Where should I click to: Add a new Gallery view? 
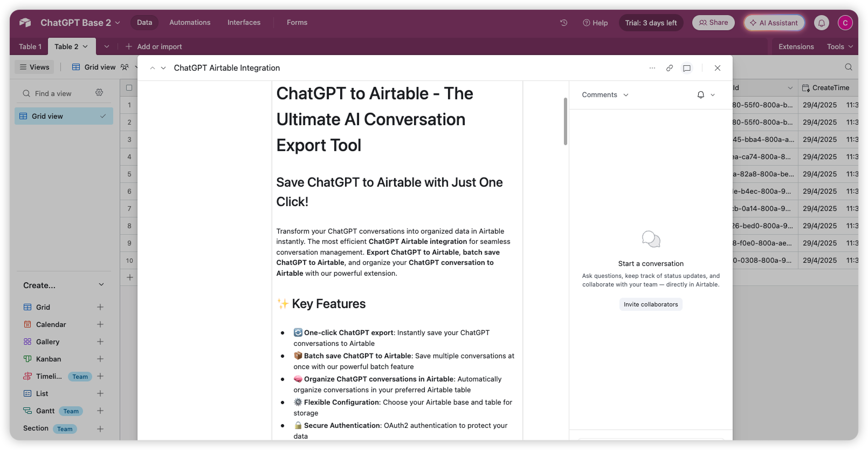coord(100,342)
